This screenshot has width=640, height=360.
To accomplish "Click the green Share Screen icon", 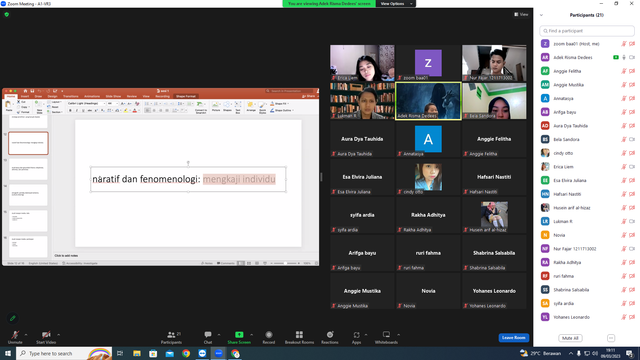I will point(239,335).
